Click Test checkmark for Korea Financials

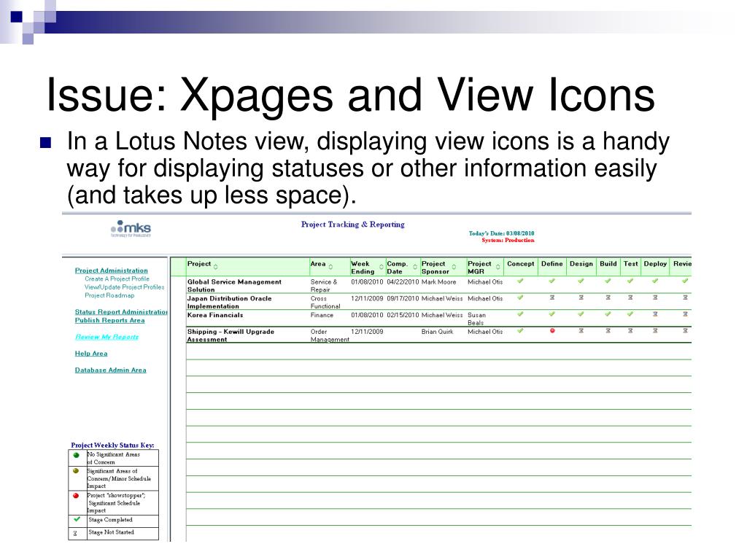630,314
